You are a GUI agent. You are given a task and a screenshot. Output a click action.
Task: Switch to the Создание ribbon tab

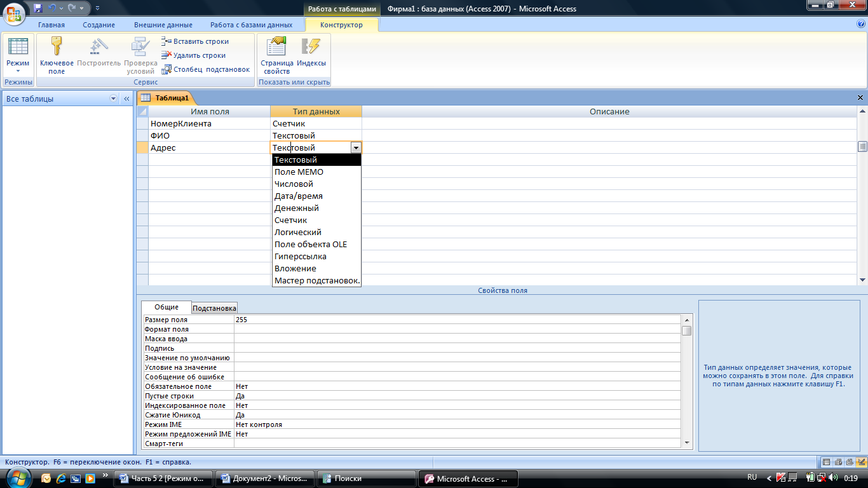[98, 25]
